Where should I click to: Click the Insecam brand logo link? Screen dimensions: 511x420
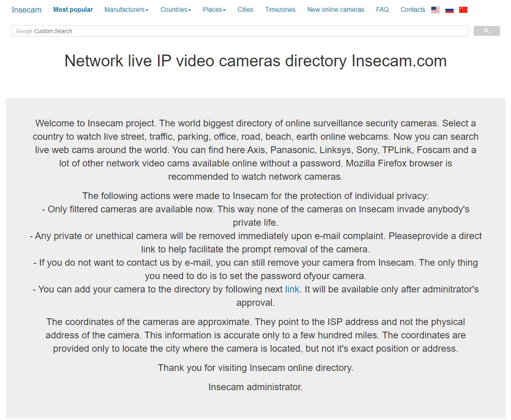27,10
